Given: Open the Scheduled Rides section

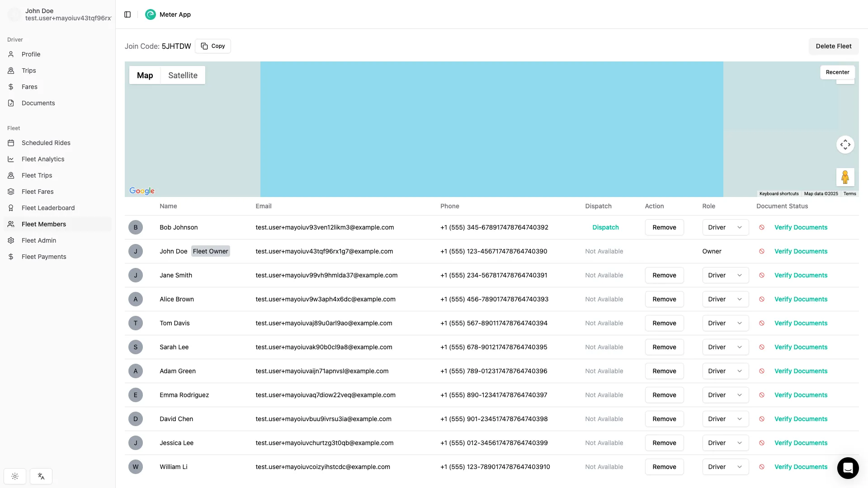Looking at the screenshot, I should 46,143.
